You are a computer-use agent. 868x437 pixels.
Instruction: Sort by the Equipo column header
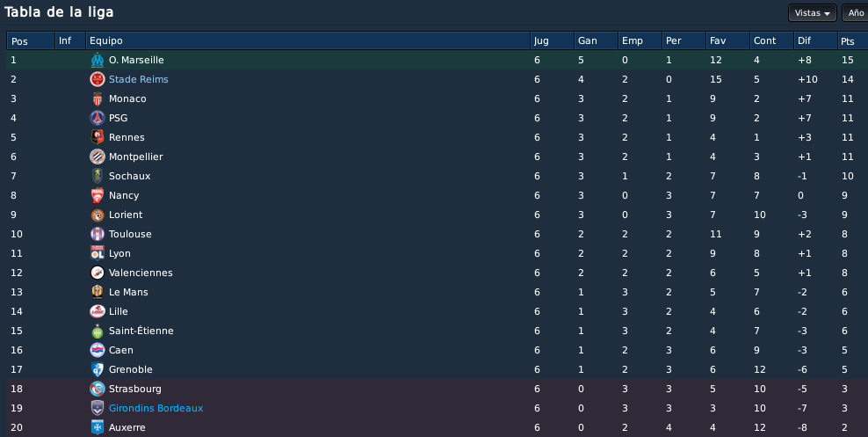(307, 40)
